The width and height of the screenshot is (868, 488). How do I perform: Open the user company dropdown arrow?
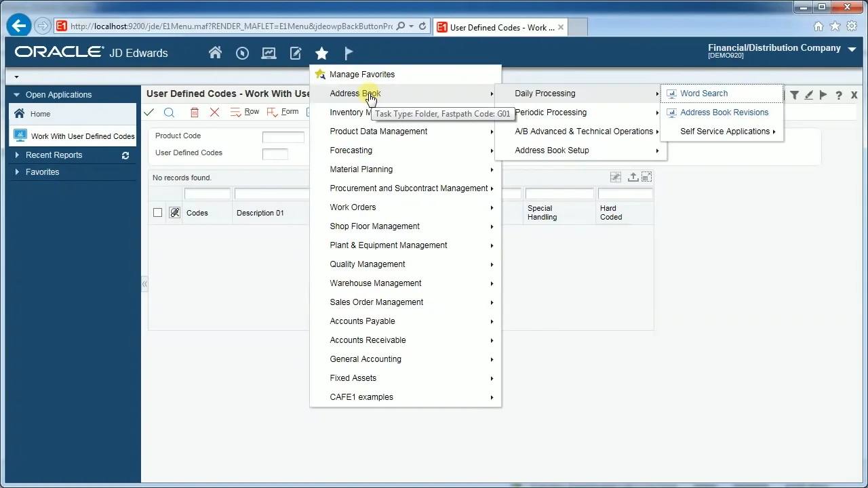click(x=852, y=49)
